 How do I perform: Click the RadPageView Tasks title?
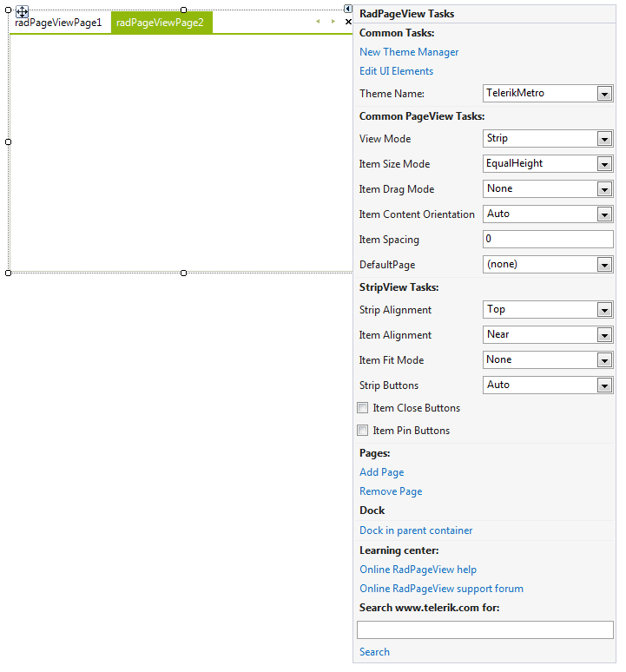coord(406,14)
